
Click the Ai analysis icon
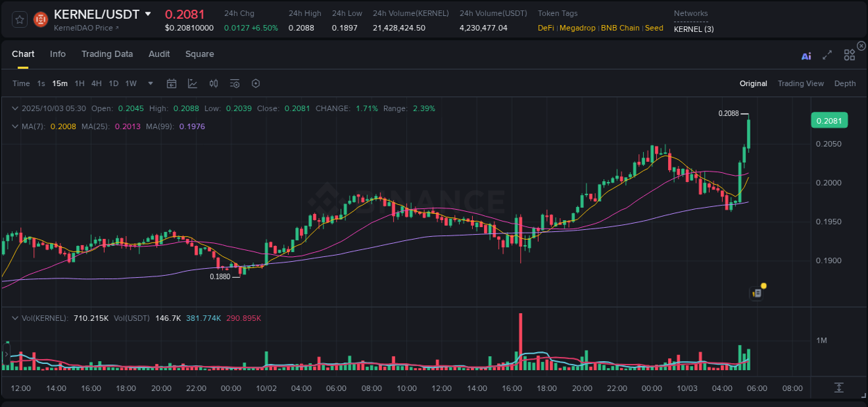(806, 56)
